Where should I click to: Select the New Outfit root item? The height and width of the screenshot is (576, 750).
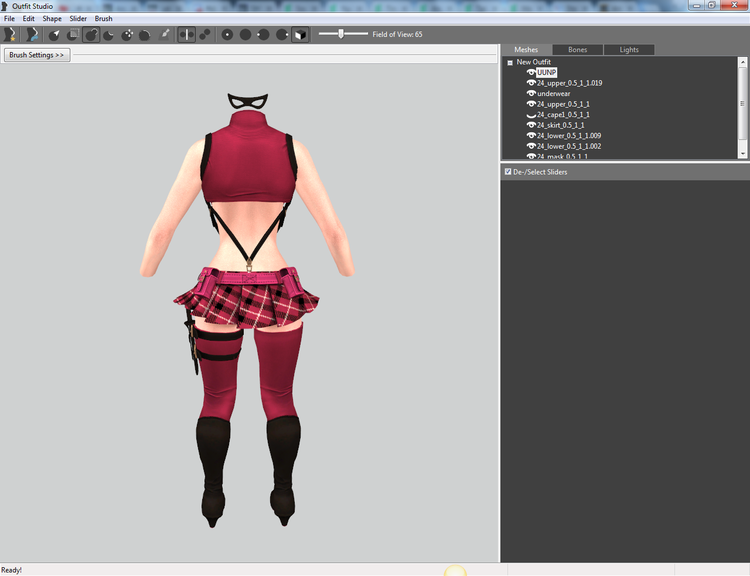click(533, 62)
